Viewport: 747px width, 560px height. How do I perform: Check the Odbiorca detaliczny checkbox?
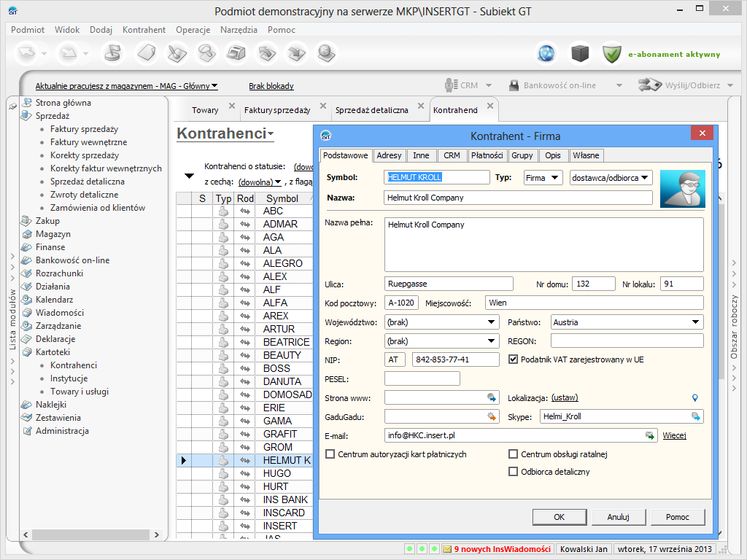[x=514, y=472]
